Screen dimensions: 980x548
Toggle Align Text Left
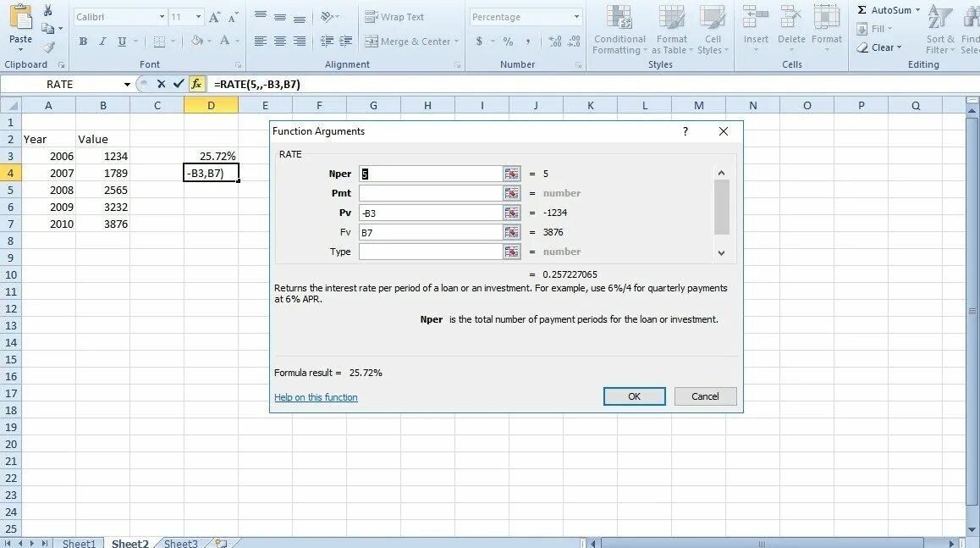point(261,42)
